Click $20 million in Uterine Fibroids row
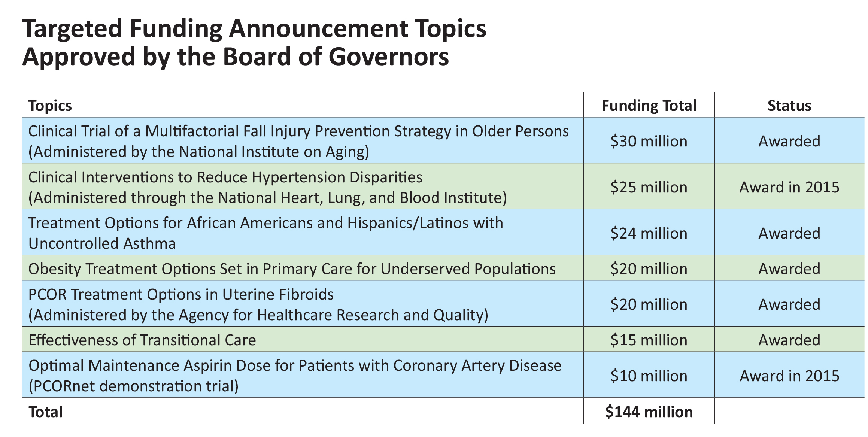The width and height of the screenshot is (868, 437). pyautogui.click(x=649, y=304)
